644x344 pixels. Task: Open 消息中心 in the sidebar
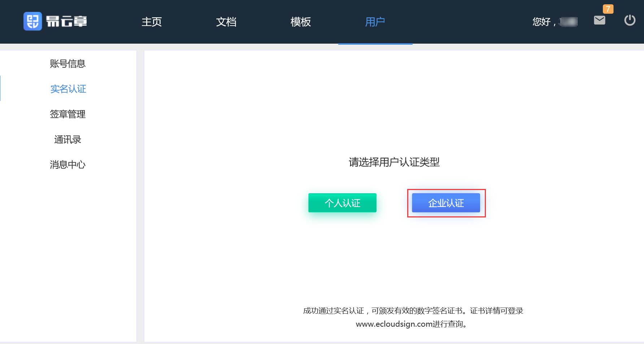tap(68, 165)
